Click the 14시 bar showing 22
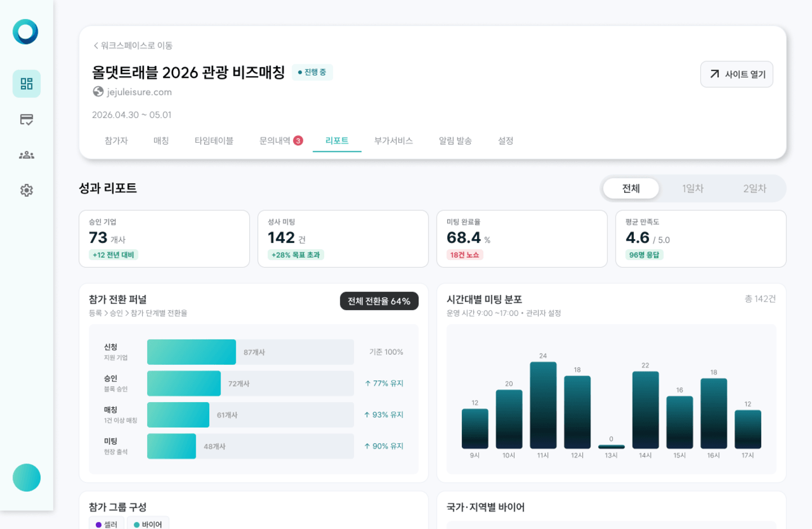The width and height of the screenshot is (812, 529). coord(646,410)
